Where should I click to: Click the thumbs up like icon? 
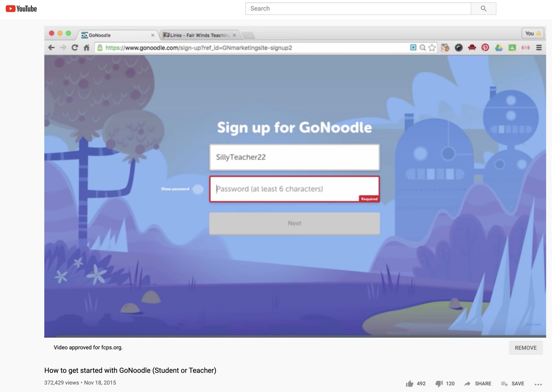409,384
